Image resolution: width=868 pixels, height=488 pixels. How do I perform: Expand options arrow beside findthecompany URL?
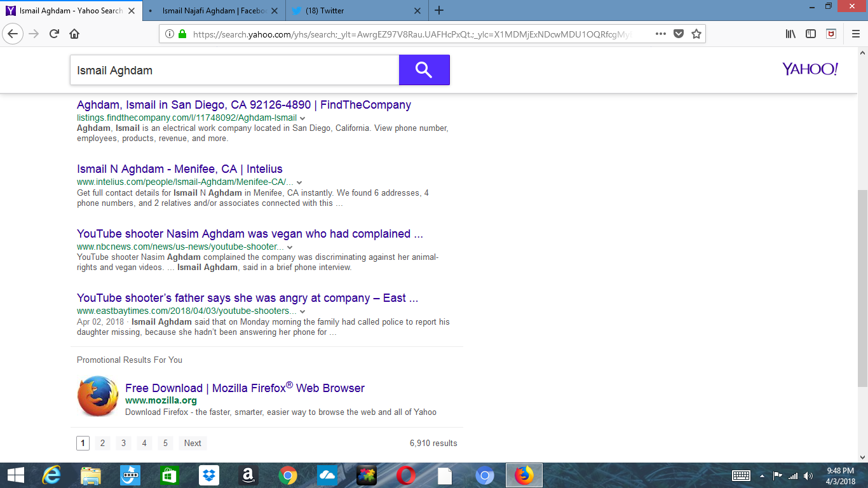[x=302, y=118]
